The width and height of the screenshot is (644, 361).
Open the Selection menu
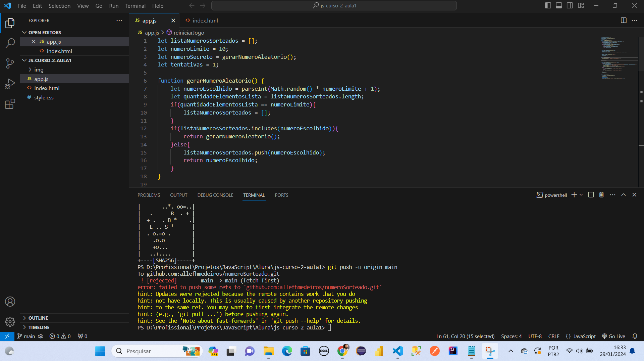[60, 6]
